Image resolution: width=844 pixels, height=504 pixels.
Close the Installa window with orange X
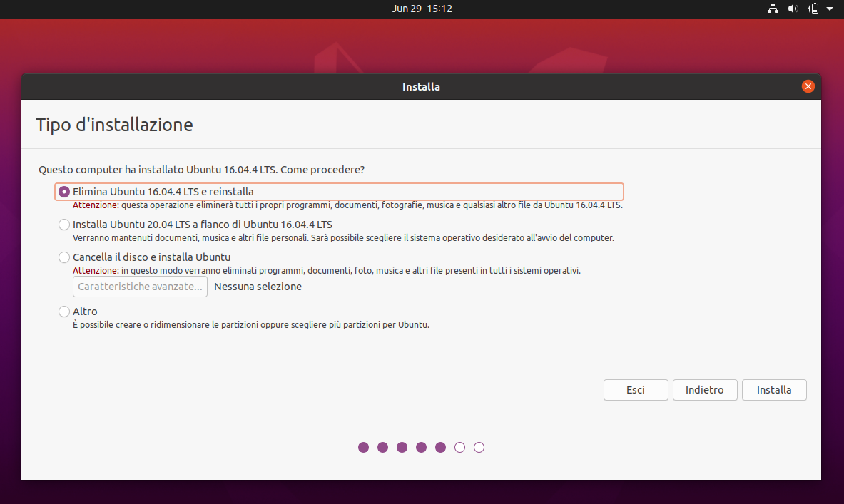pos(808,86)
